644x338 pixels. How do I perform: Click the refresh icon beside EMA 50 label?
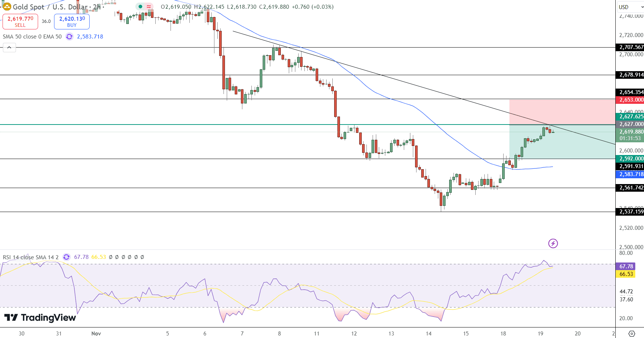pos(69,37)
